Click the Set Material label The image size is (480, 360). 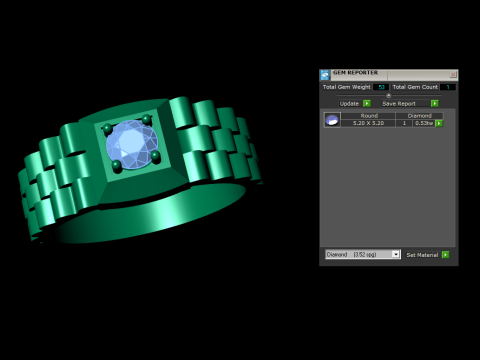(422, 255)
